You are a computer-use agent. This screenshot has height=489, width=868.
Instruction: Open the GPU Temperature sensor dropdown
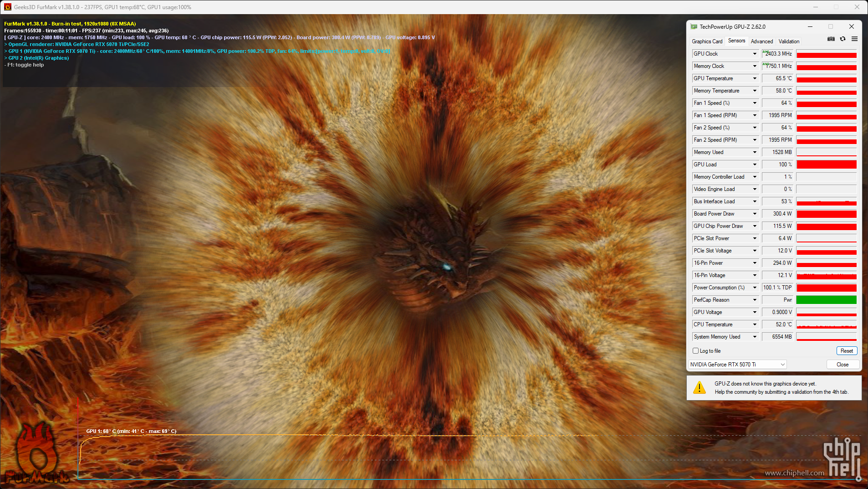[x=755, y=78]
